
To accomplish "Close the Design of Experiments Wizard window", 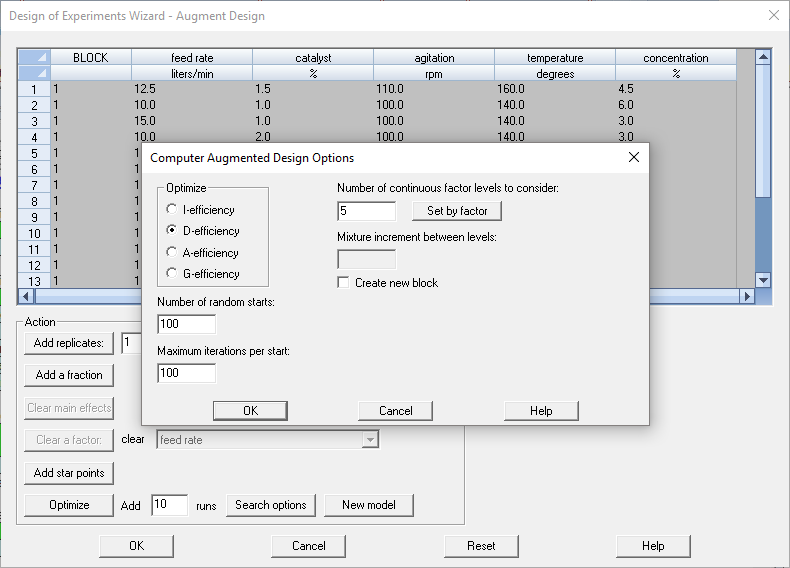I will [772, 16].
